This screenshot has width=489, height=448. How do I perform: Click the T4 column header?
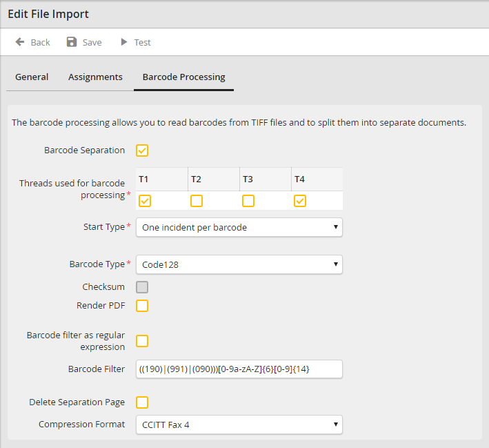pos(317,179)
